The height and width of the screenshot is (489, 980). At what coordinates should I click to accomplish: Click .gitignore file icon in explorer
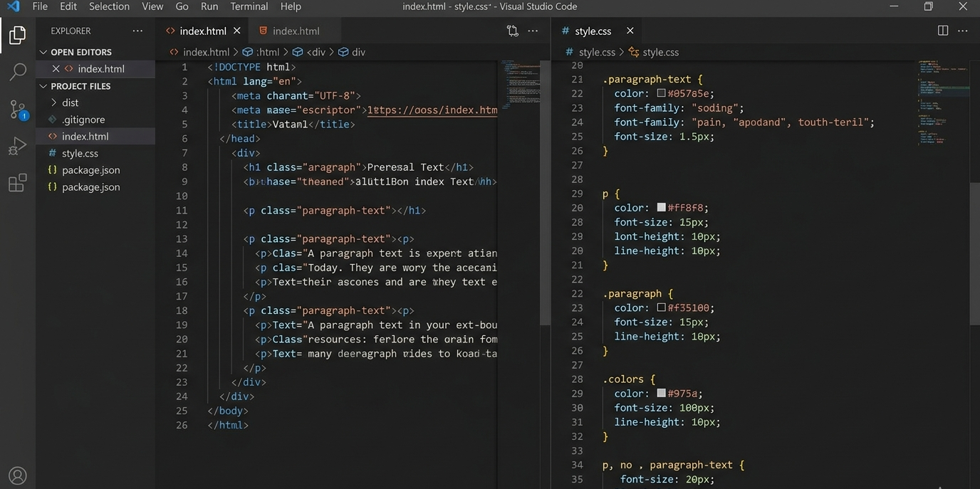pos(52,120)
